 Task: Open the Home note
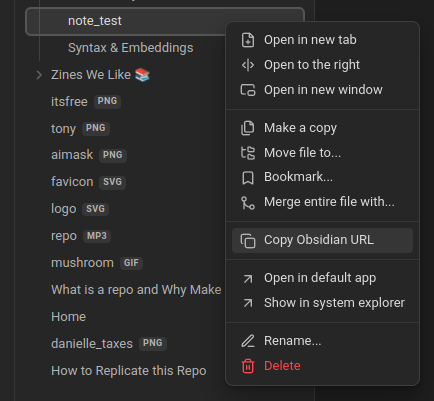point(68,317)
